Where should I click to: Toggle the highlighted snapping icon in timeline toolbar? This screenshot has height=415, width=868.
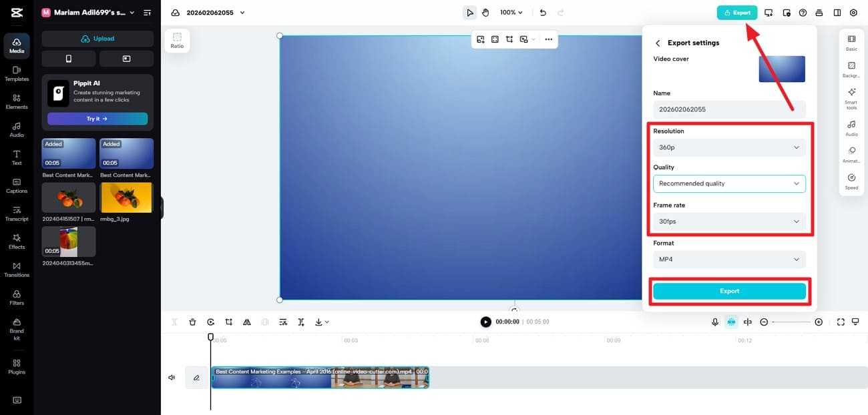(732, 322)
